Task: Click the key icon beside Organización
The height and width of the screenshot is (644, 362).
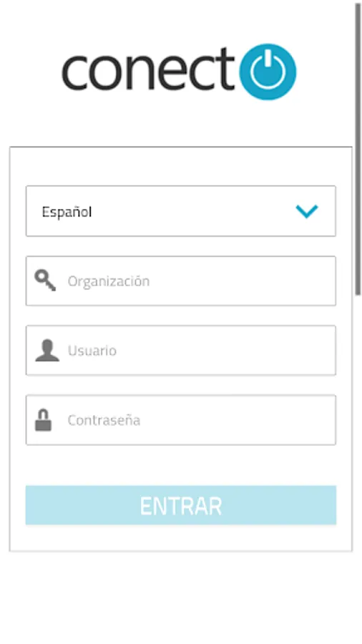Action: click(45, 280)
